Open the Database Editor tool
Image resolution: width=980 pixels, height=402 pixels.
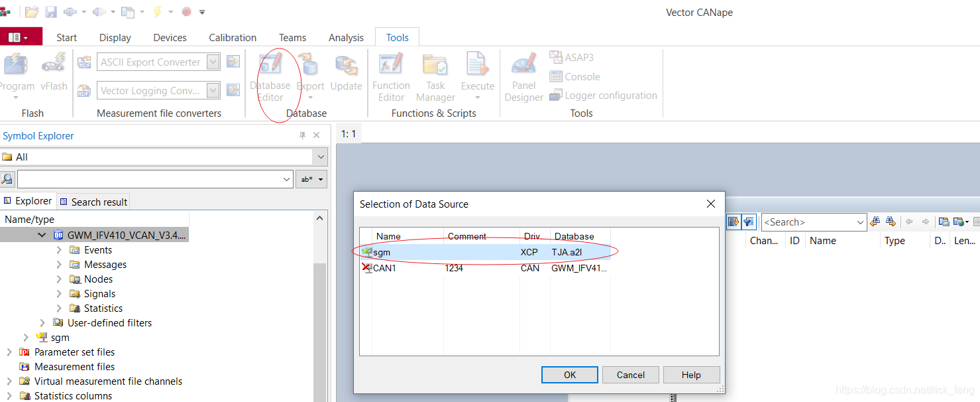[270, 78]
